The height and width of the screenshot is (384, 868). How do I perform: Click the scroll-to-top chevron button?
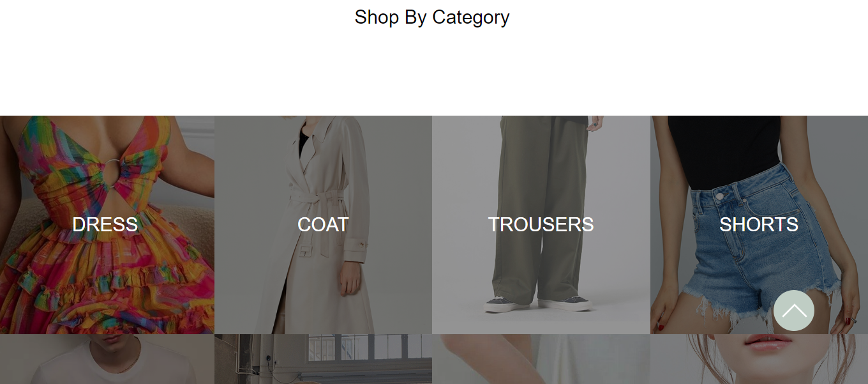pos(793,311)
